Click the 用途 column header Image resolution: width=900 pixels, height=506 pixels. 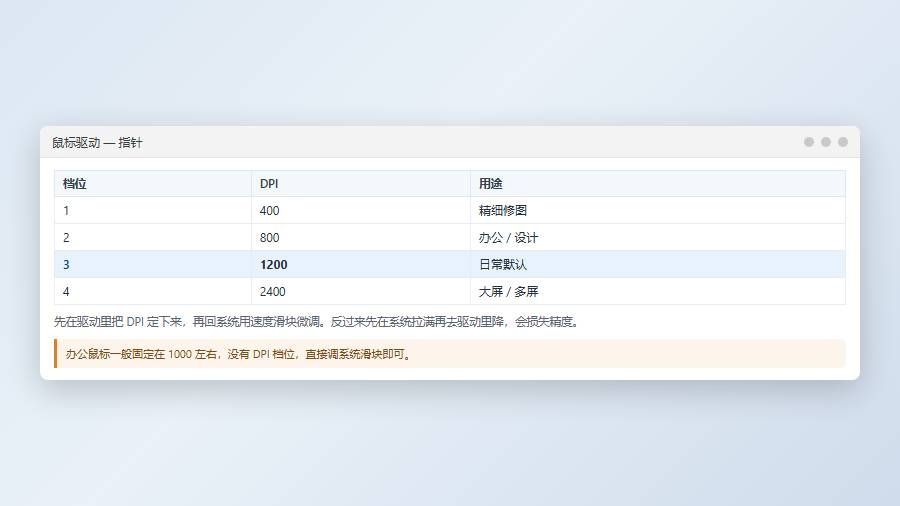tap(658, 184)
